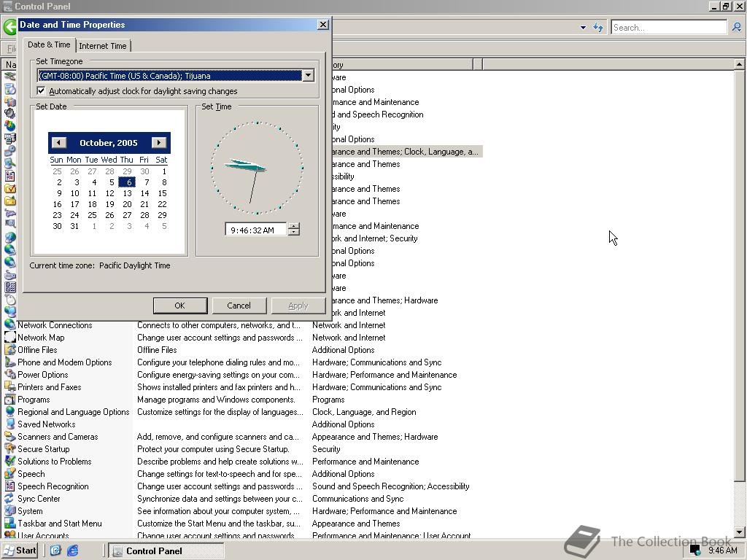Click the Solutions to Problems icon
Screen dimensions: 747x560
(9, 462)
